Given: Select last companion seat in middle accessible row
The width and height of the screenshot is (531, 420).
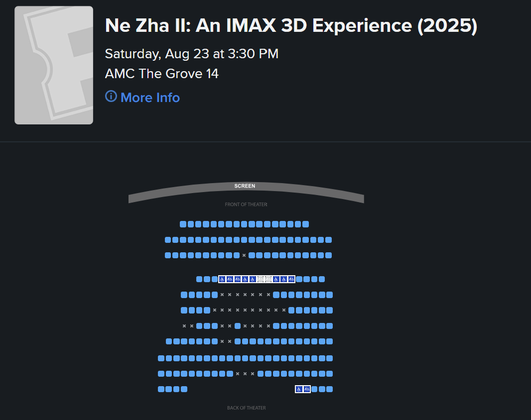Looking at the screenshot, I should pos(291,279).
